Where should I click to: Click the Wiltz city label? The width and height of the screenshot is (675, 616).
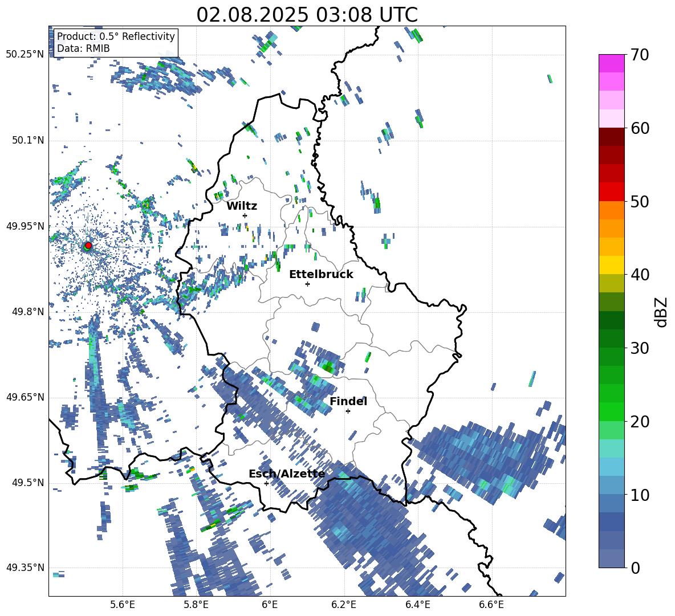(242, 206)
